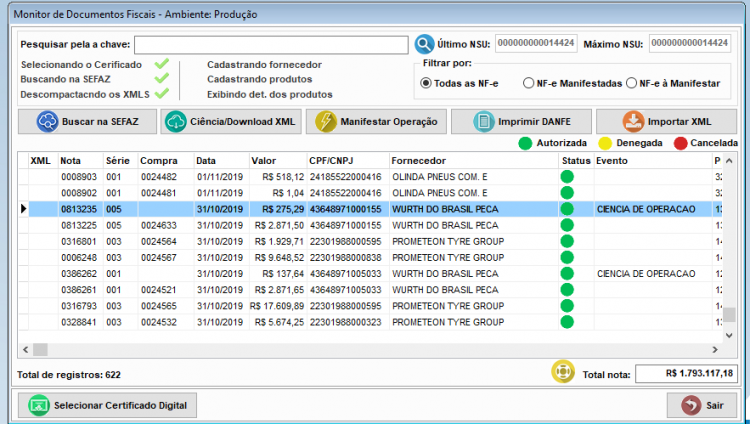Click checkmark next to Selecionando o Cerificado

pos(162,64)
